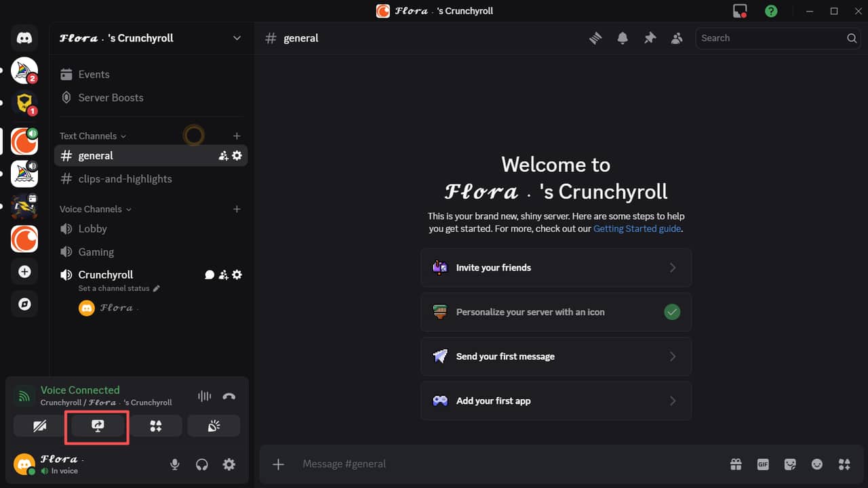This screenshot has height=488, width=868.
Task: Click Invite your friends
Action: 556,267
